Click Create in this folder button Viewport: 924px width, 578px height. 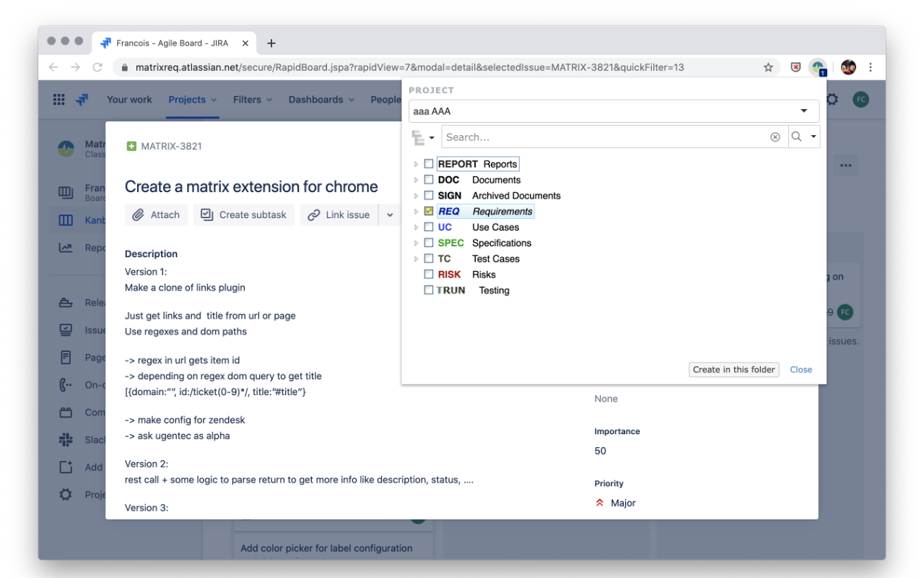click(x=734, y=369)
